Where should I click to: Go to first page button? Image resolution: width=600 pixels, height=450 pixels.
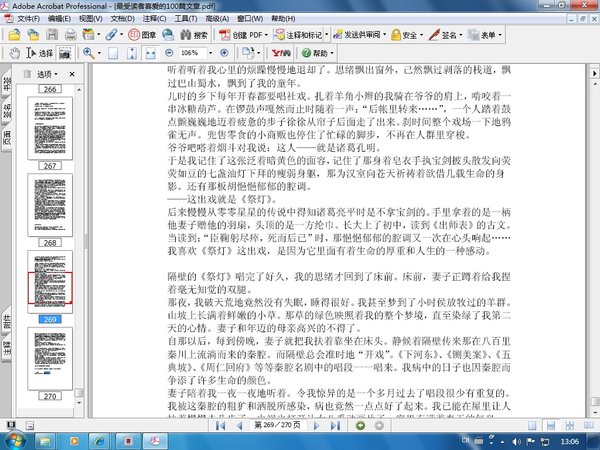point(220,426)
